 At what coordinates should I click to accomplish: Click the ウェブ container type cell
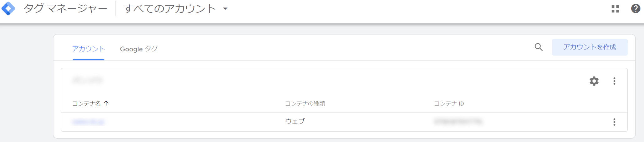point(295,122)
